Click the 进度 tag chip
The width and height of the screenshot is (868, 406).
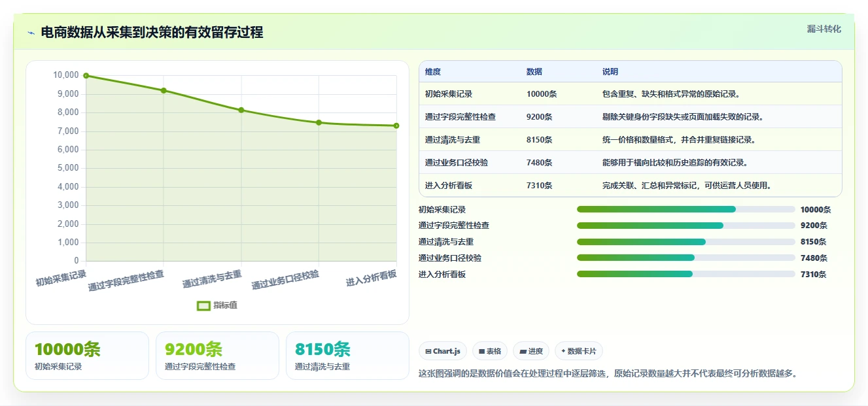click(x=531, y=351)
